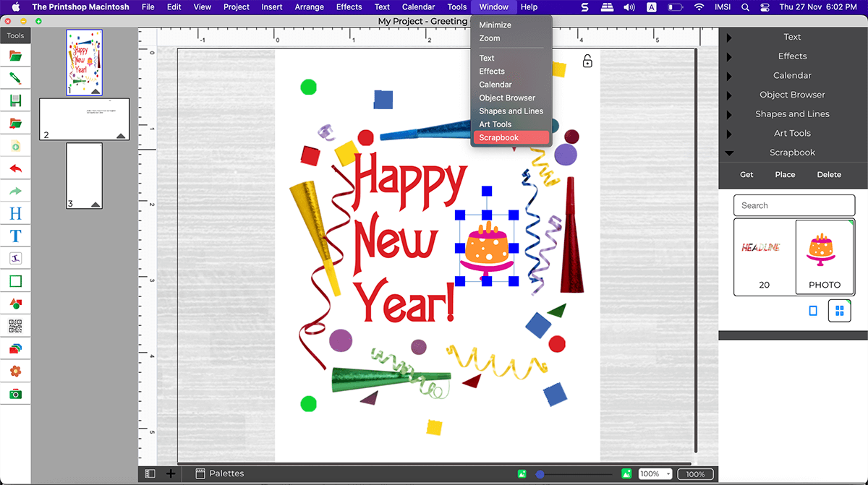Click the zoom slider handle

coord(540,474)
